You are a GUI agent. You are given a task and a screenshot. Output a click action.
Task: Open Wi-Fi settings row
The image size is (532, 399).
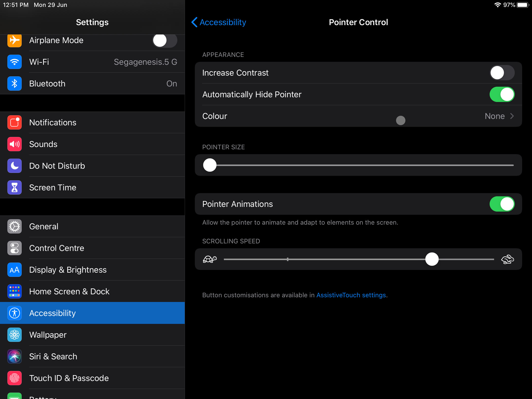(x=92, y=62)
